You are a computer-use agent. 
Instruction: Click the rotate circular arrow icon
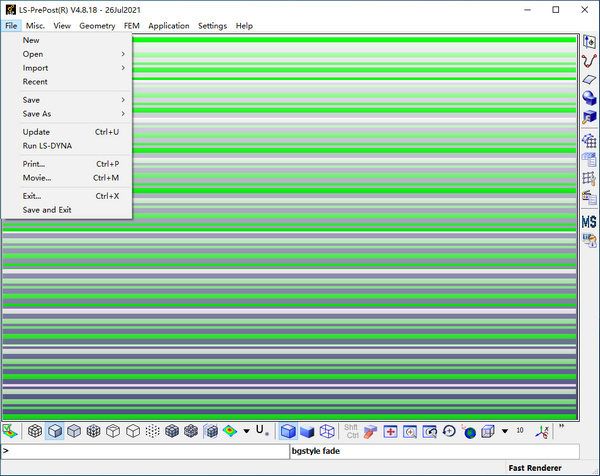click(x=449, y=431)
